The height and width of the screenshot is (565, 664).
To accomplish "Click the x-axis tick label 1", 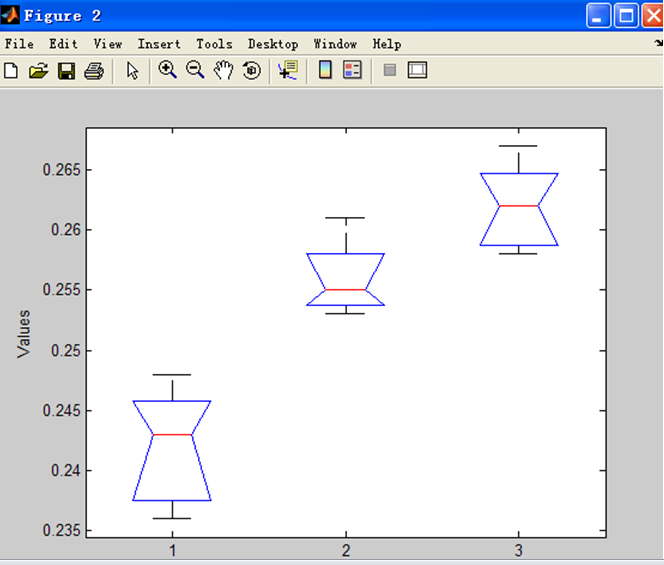I will pyautogui.click(x=172, y=551).
